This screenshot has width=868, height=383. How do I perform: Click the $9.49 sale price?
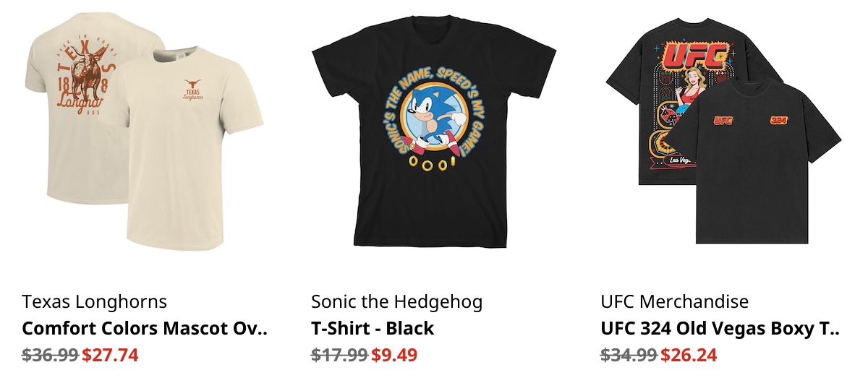coord(394,355)
